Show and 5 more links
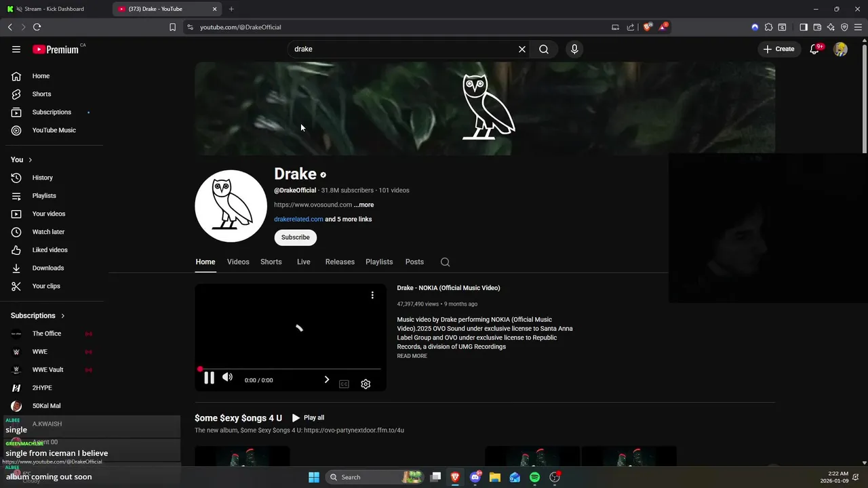Viewport: 868px width, 488px height. tap(348, 220)
